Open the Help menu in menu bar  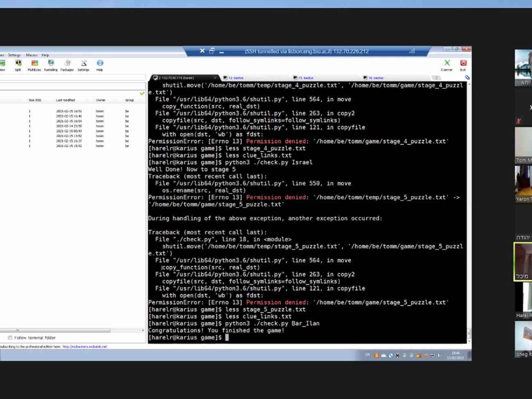pos(45,55)
